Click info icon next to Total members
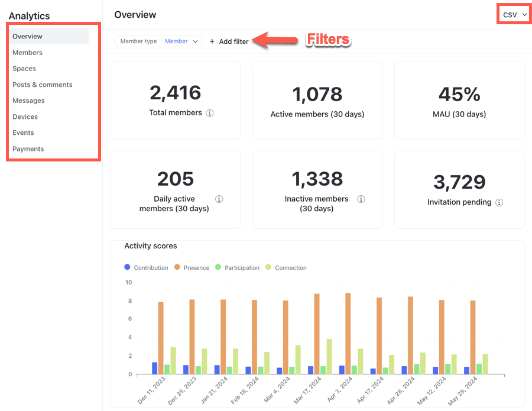This screenshot has height=411, width=532. point(209,113)
